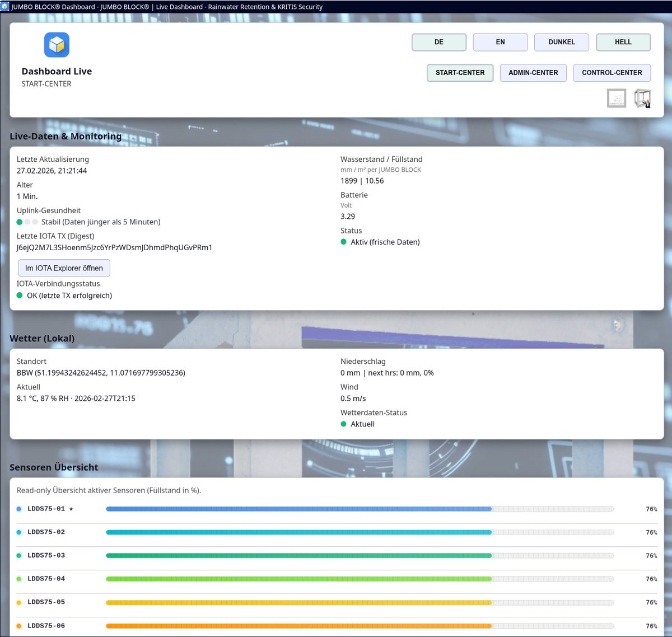This screenshot has height=637, width=672.
Task: Click the LDDS75-04 fill level bar
Action: pos(360,579)
